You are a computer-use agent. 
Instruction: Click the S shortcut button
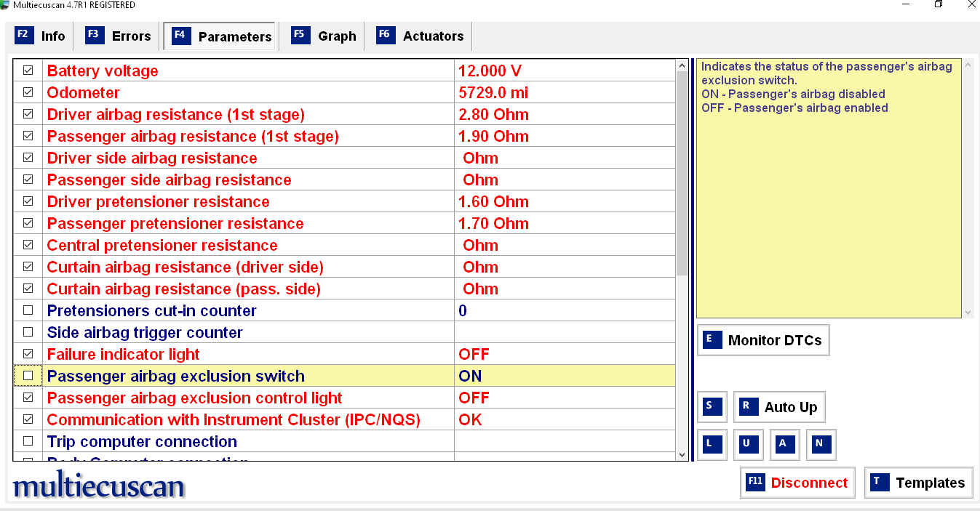[x=712, y=407]
